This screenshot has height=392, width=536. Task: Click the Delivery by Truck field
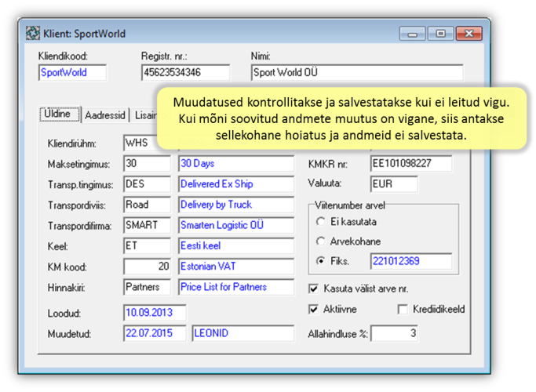pyautogui.click(x=236, y=205)
